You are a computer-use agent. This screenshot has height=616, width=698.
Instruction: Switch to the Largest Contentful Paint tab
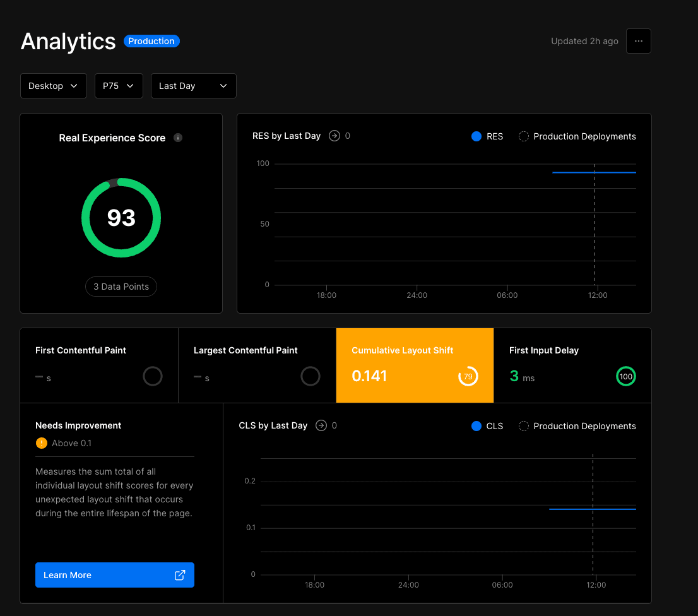pyautogui.click(x=257, y=365)
